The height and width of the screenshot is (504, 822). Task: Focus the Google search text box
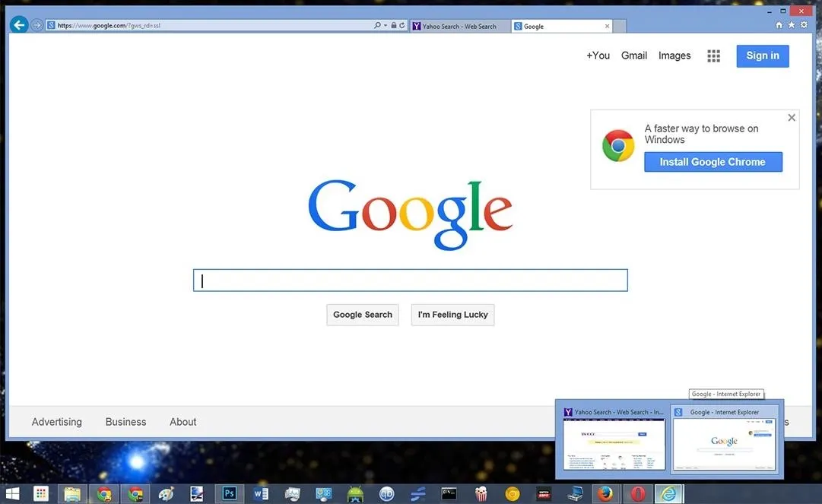pos(411,281)
